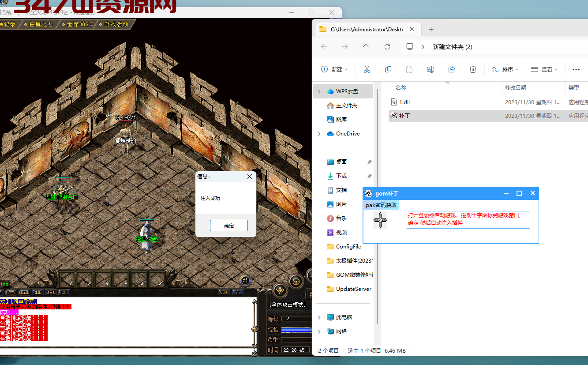The height and width of the screenshot is (365, 588).
Task: Open 狂暴之力 game tab
Action: (x=39, y=25)
